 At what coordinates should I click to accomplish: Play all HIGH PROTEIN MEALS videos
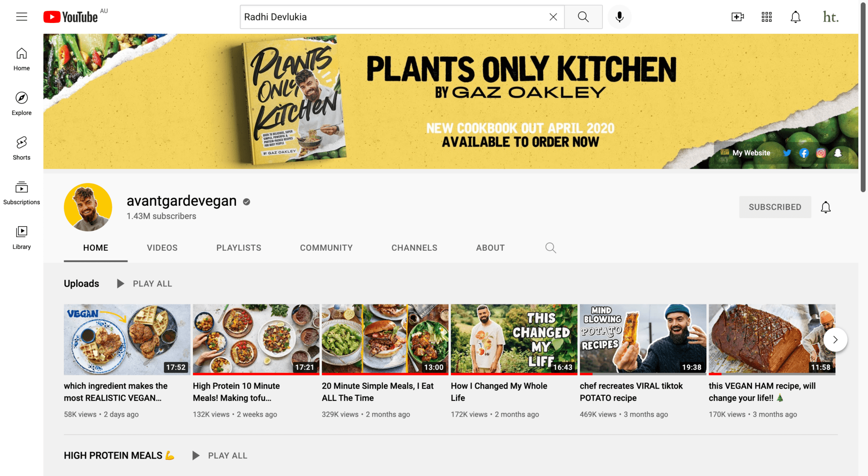220,456
